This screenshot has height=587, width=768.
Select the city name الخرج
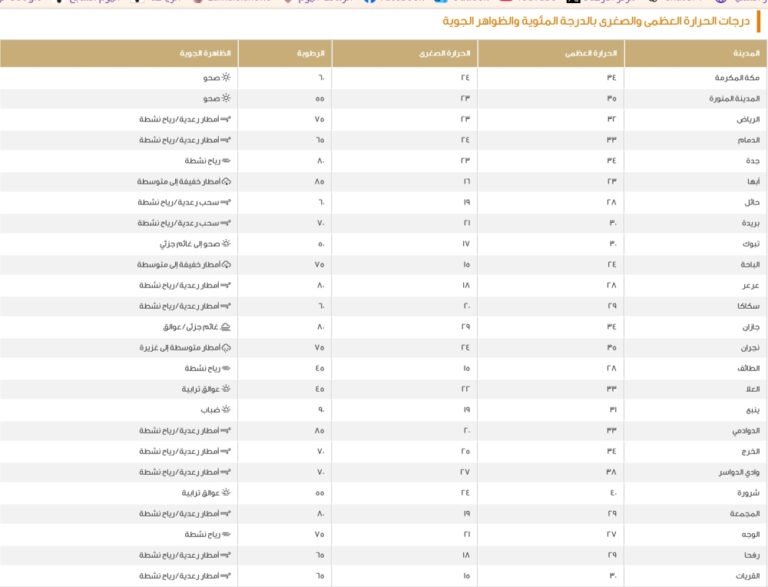click(x=751, y=452)
